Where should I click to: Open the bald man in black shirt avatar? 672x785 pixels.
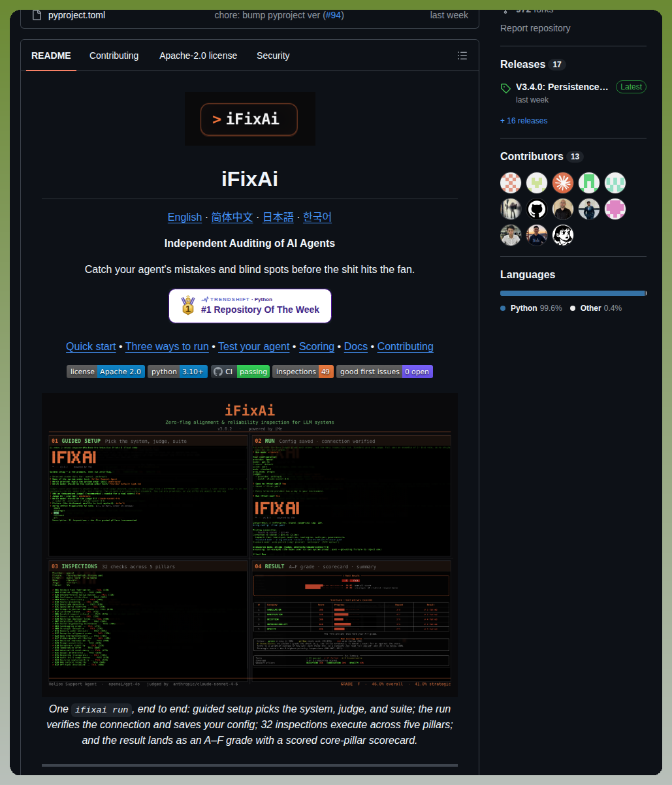coord(563,209)
